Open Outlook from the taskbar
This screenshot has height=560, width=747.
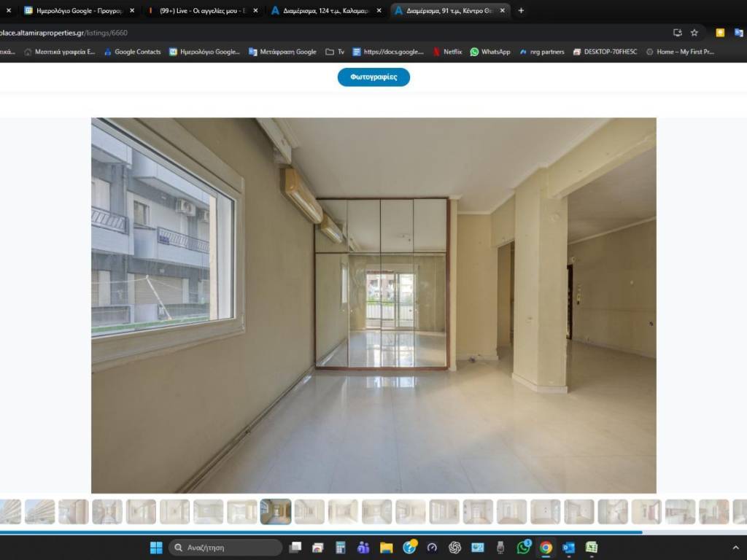pyautogui.click(x=568, y=548)
